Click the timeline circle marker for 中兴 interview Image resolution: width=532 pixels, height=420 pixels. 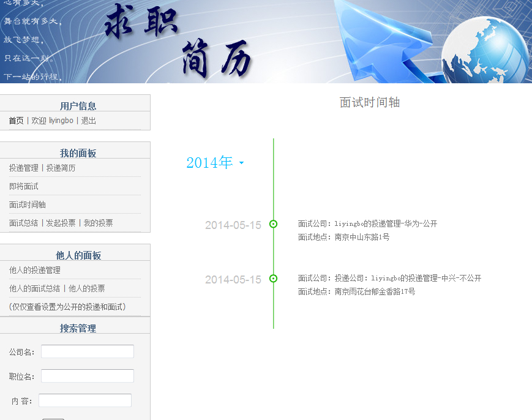273,279
